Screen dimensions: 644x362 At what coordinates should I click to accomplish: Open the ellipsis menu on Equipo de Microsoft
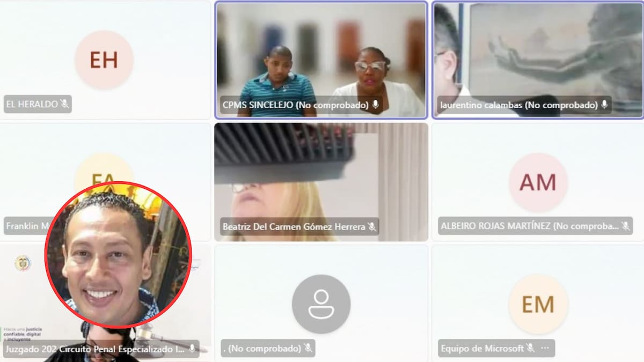(545, 349)
